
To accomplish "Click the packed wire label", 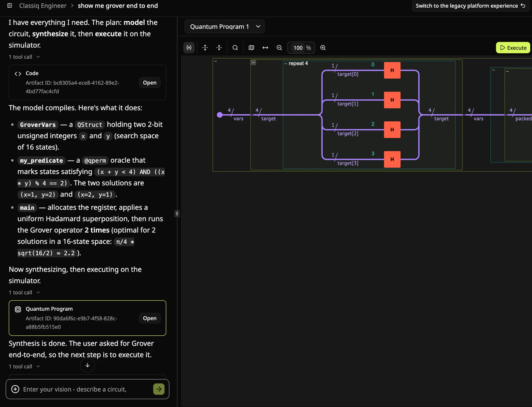I will 523,118.
